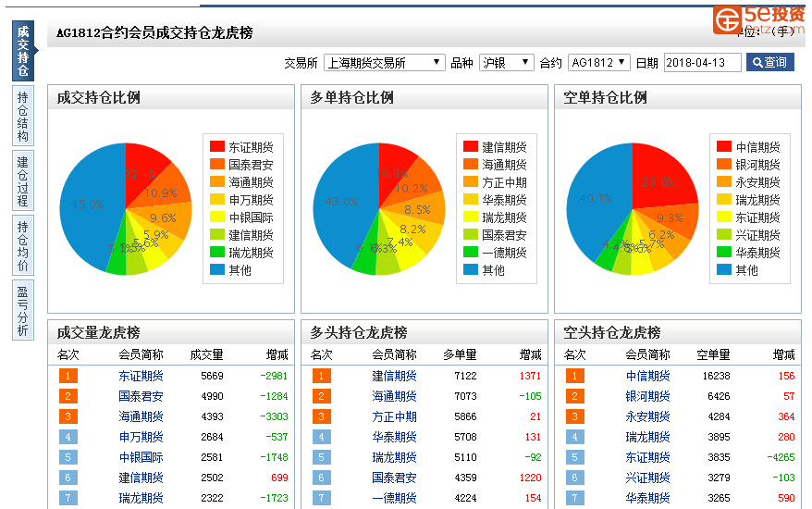The height and width of the screenshot is (509, 812).
Task: Click the 空单量 column header
Action: coord(713,355)
